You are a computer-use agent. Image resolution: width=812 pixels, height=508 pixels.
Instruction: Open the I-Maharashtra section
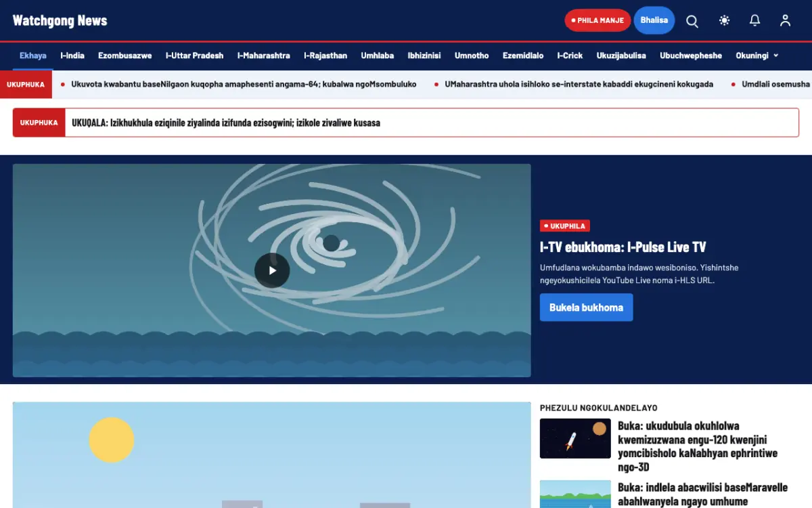[x=264, y=56]
